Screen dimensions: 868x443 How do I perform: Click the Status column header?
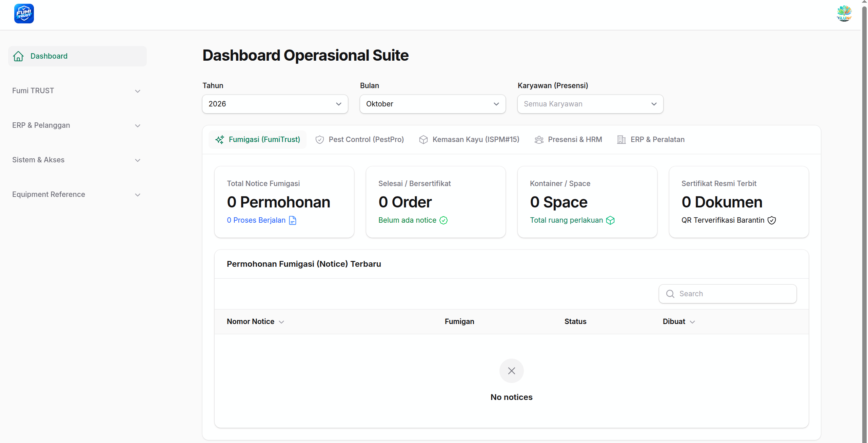click(x=575, y=322)
